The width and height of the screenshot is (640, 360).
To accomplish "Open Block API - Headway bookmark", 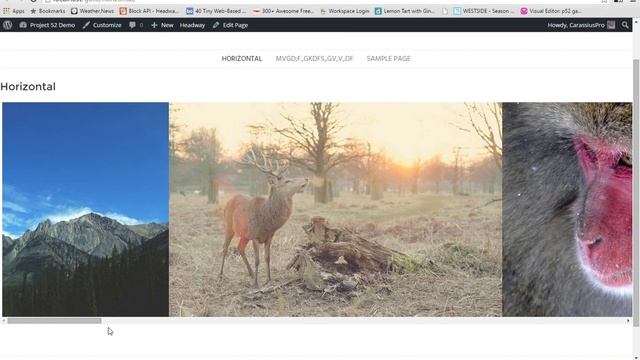I will tap(149, 11).
